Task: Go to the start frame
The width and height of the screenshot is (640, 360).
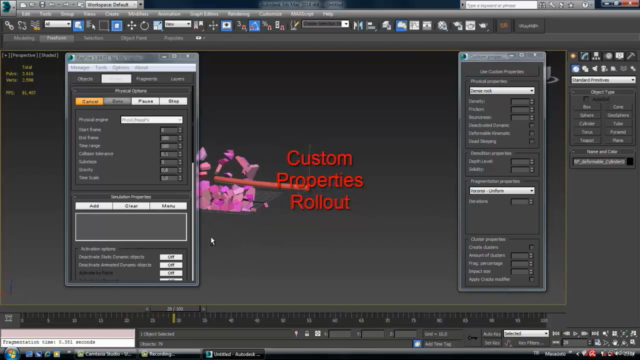Action: click(556, 334)
